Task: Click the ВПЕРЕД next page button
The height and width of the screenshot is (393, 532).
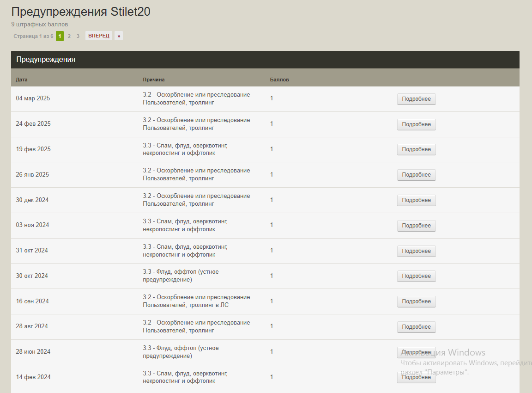Action: pos(99,36)
